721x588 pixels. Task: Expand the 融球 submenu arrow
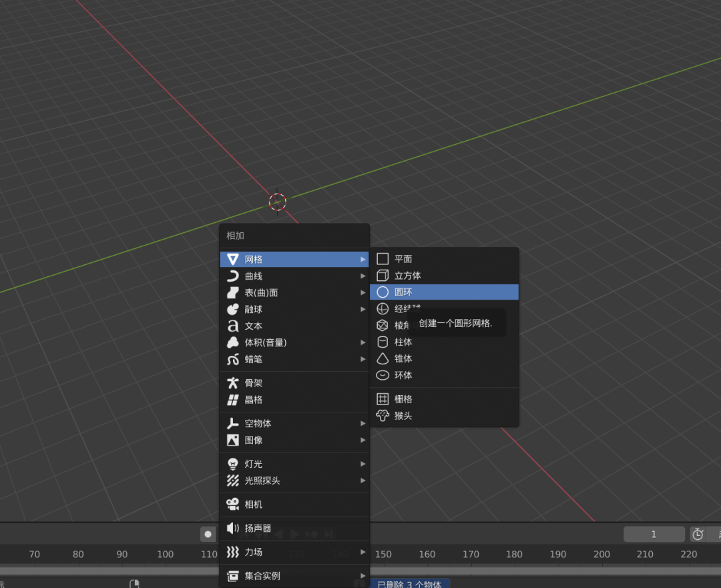tap(363, 309)
